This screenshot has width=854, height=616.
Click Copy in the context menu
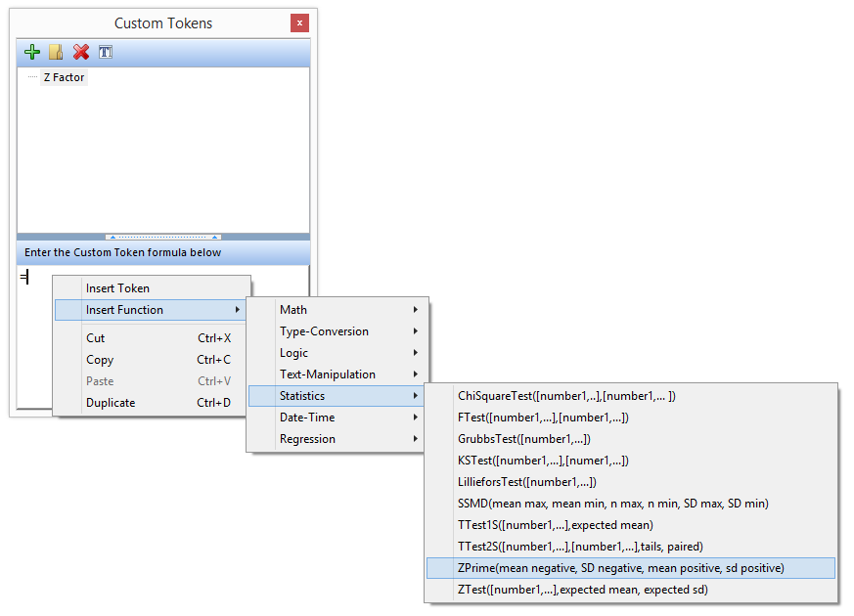click(x=100, y=360)
